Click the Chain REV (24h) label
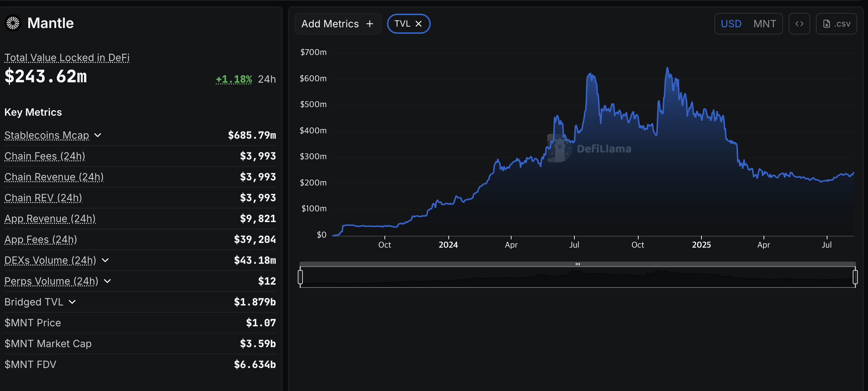This screenshot has height=391, width=868. (x=43, y=198)
